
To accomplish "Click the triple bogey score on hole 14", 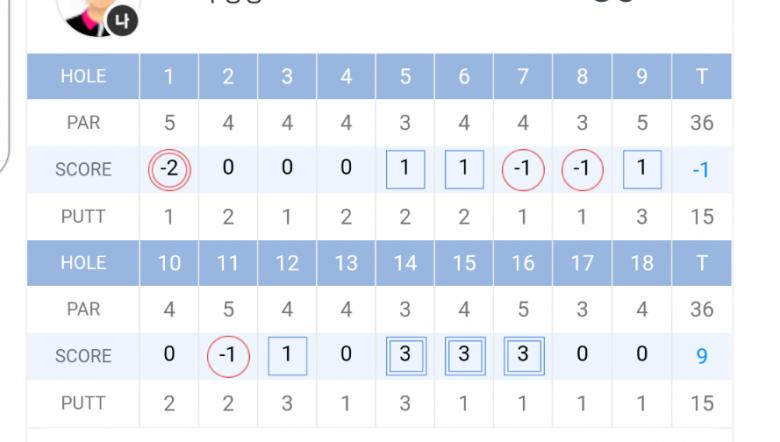I will (405, 355).
